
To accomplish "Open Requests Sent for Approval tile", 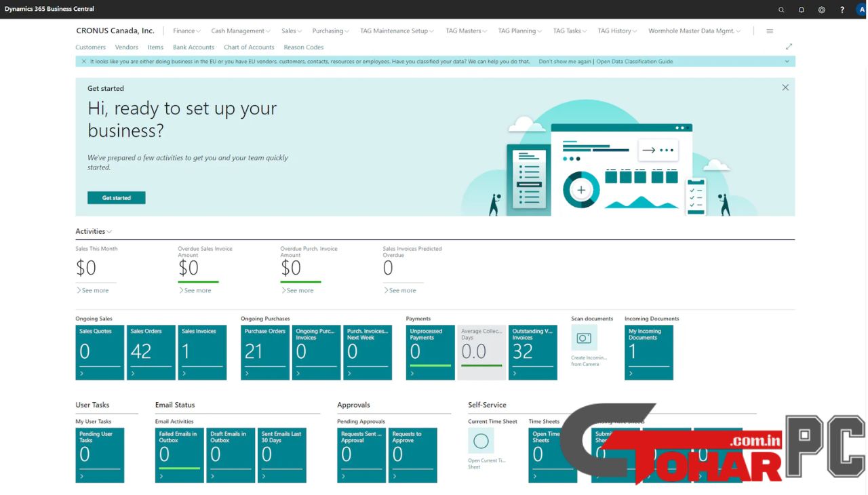I will (x=361, y=455).
